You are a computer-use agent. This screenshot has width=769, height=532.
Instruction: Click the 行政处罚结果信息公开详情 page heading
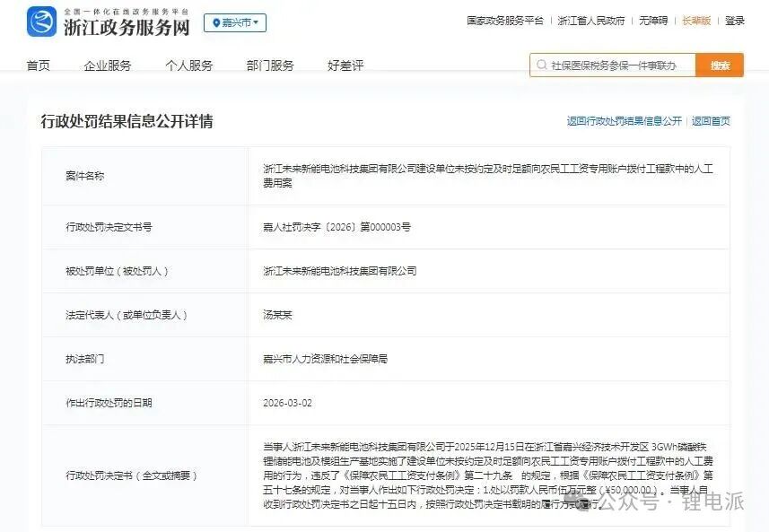pos(127,121)
